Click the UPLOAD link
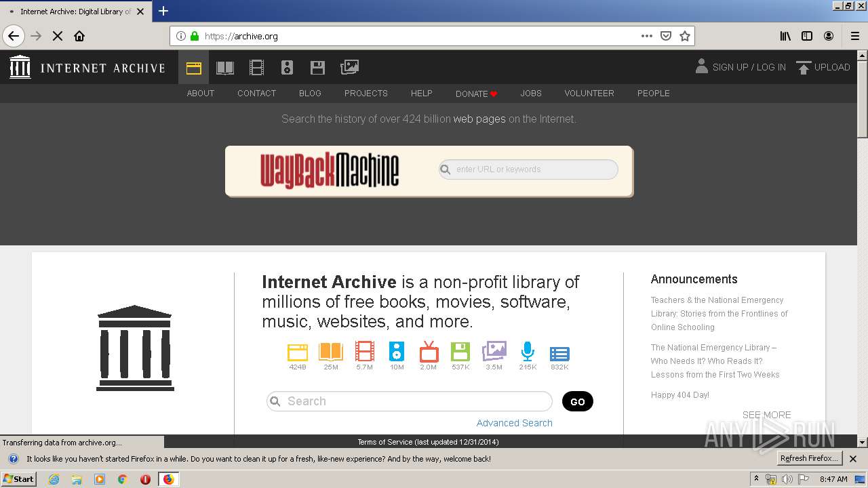Image resolution: width=868 pixels, height=488 pixels. click(823, 67)
